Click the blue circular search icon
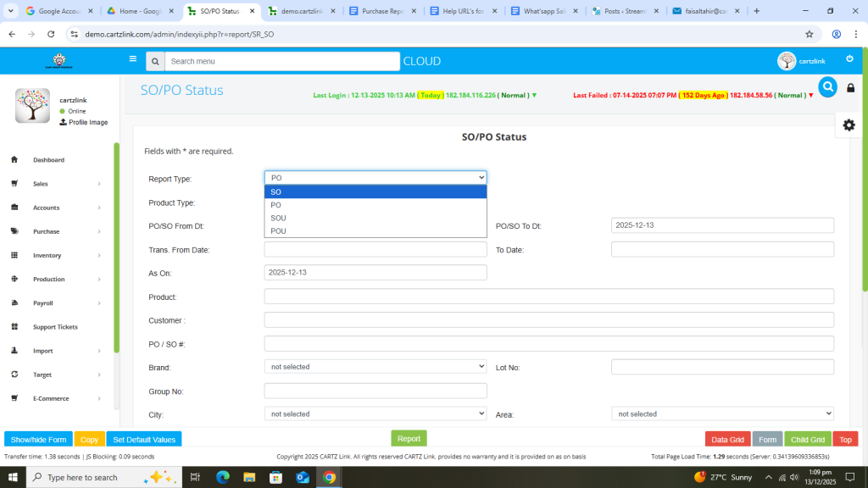The image size is (868, 488). click(827, 87)
